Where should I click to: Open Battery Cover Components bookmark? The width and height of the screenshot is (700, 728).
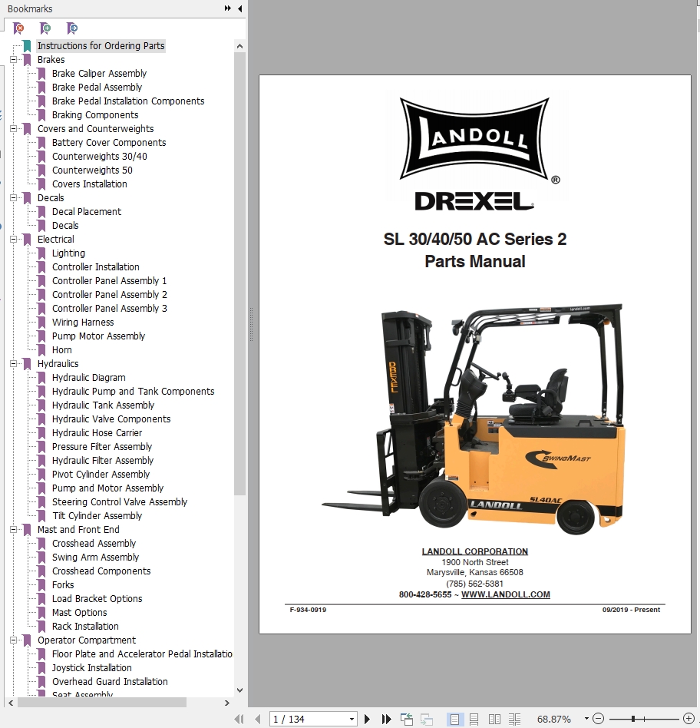point(109,143)
